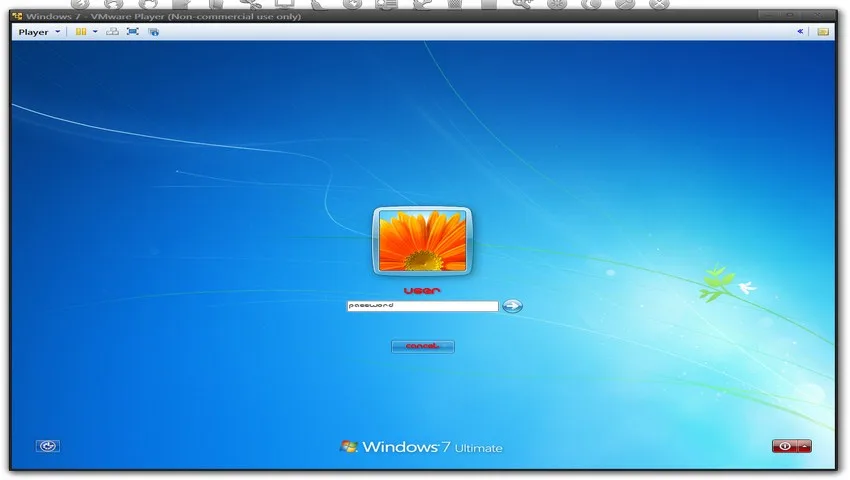The width and height of the screenshot is (850, 480).
Task: Click the Unity mode toolbar icon
Action: 154,32
